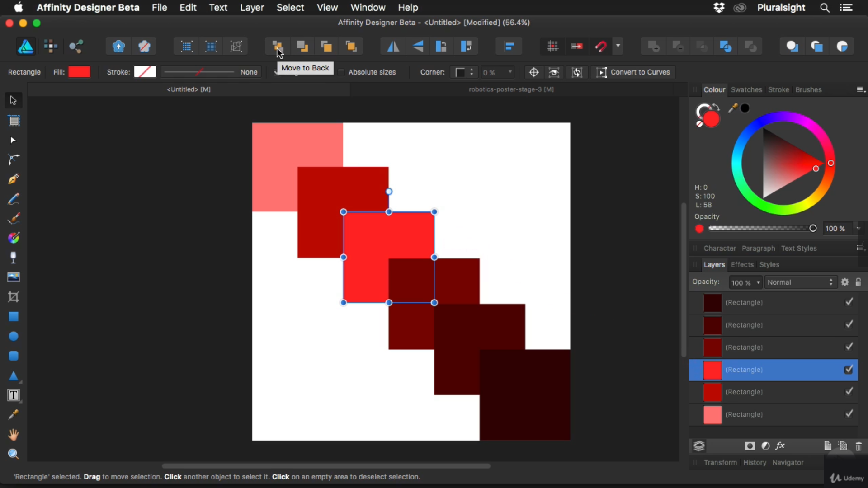Click the Move to Front toolbar icon

point(351,46)
